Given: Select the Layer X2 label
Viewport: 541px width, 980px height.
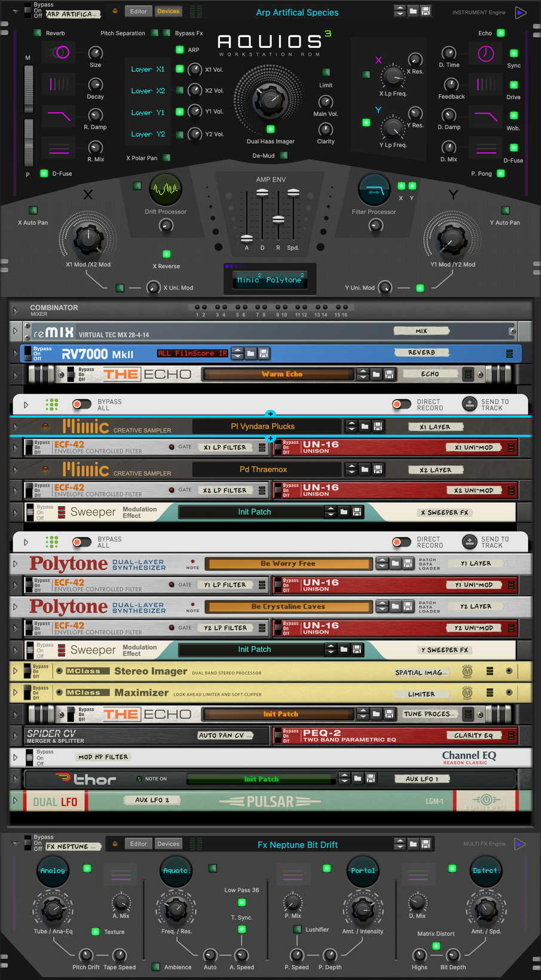Looking at the screenshot, I should click(148, 91).
